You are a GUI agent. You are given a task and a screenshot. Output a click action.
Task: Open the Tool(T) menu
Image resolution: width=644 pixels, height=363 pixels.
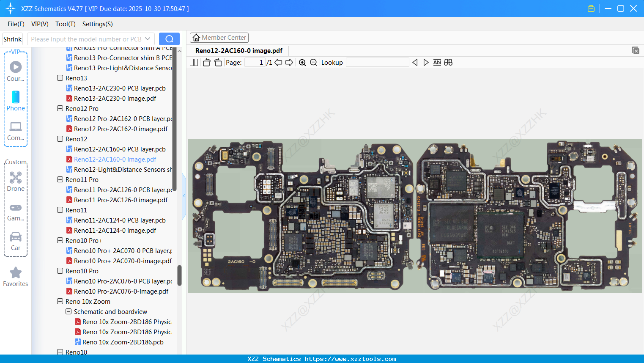click(66, 24)
